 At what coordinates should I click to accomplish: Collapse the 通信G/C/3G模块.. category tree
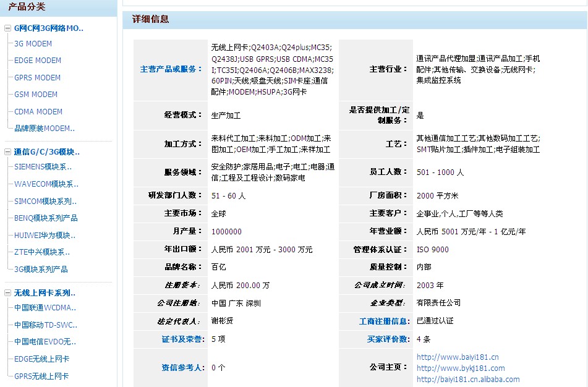click(x=7, y=152)
